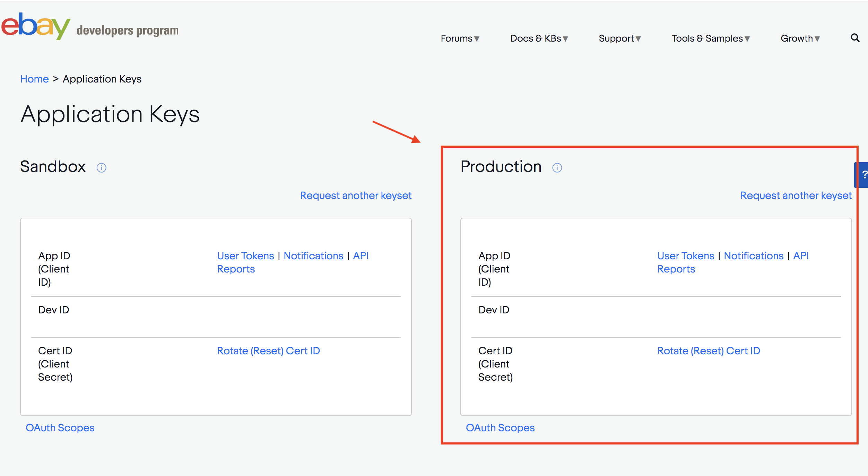Click the 'Application Keys' page heading
Screen dimensions: 868x476
[110, 114]
